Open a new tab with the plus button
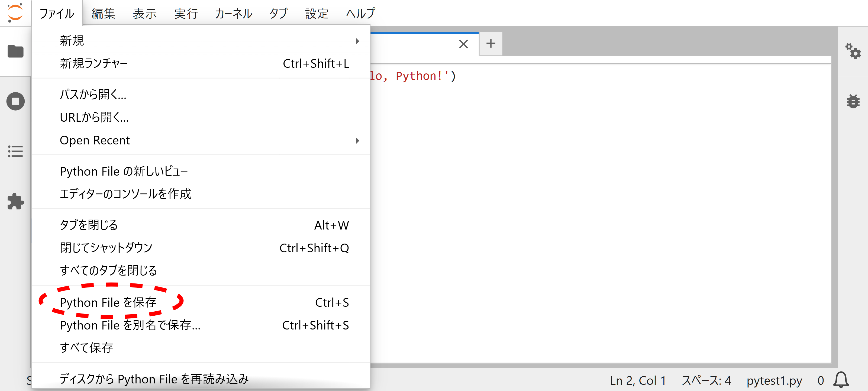 point(491,43)
